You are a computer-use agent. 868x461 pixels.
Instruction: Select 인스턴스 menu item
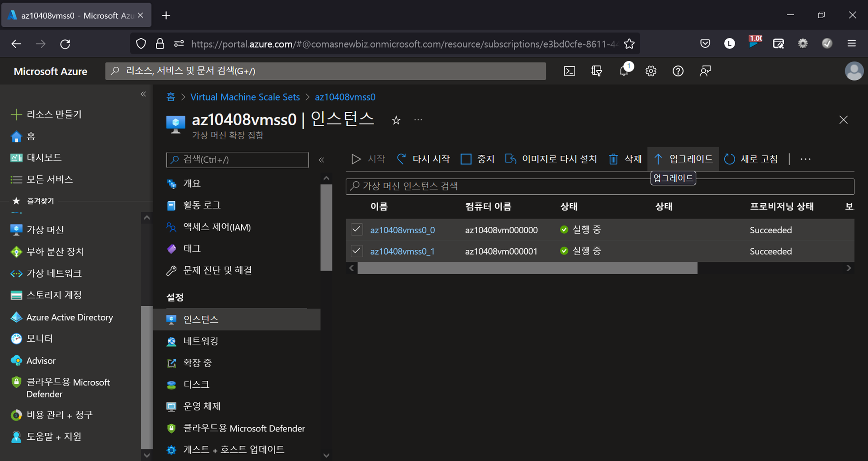click(x=237, y=319)
